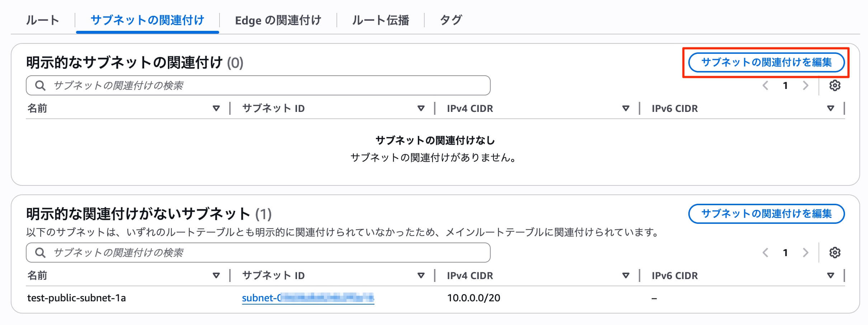
Task: Open preferences gear for explicit subnet associations table
Action: click(x=835, y=85)
